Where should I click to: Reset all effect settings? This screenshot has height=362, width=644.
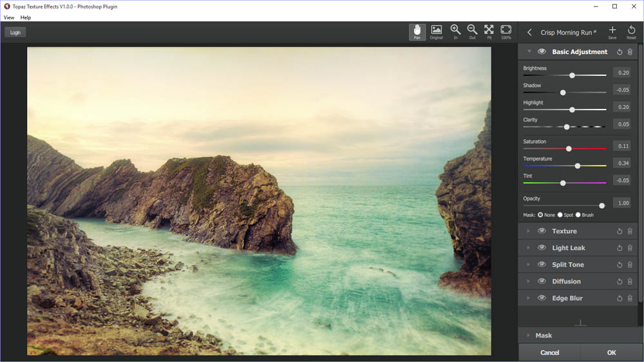coord(631,32)
